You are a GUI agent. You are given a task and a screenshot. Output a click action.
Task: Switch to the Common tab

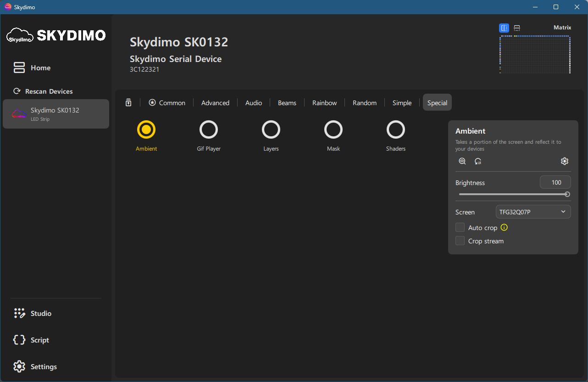point(167,103)
